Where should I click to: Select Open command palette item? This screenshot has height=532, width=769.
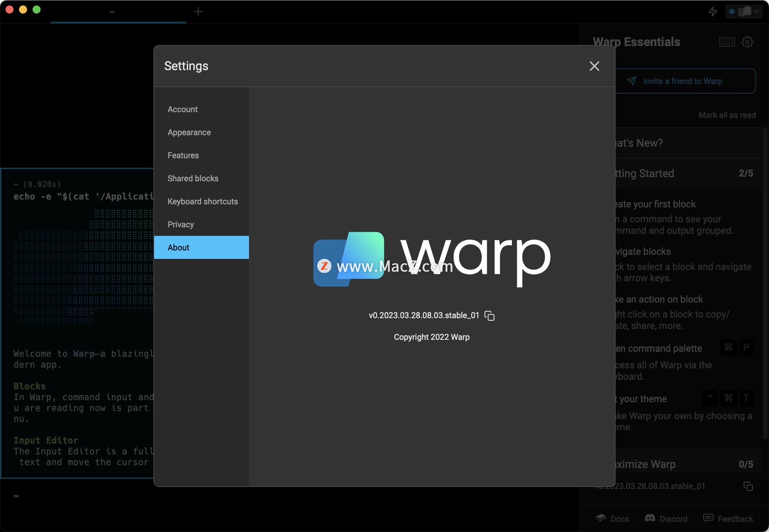[x=685, y=362]
